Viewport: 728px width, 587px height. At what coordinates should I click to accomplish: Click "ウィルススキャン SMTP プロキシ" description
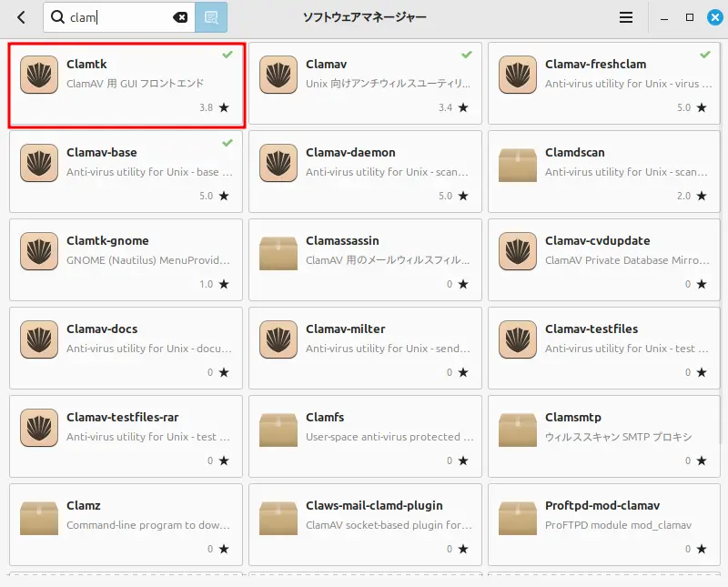(618, 437)
